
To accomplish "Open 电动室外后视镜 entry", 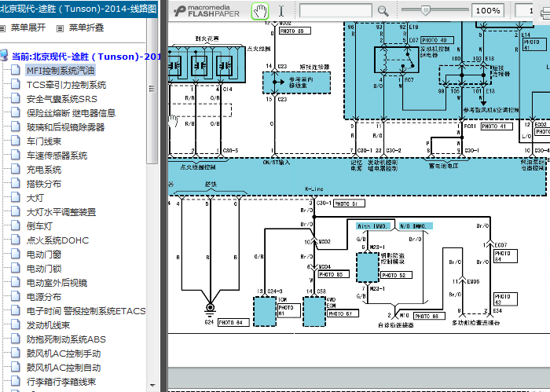I will (57, 283).
